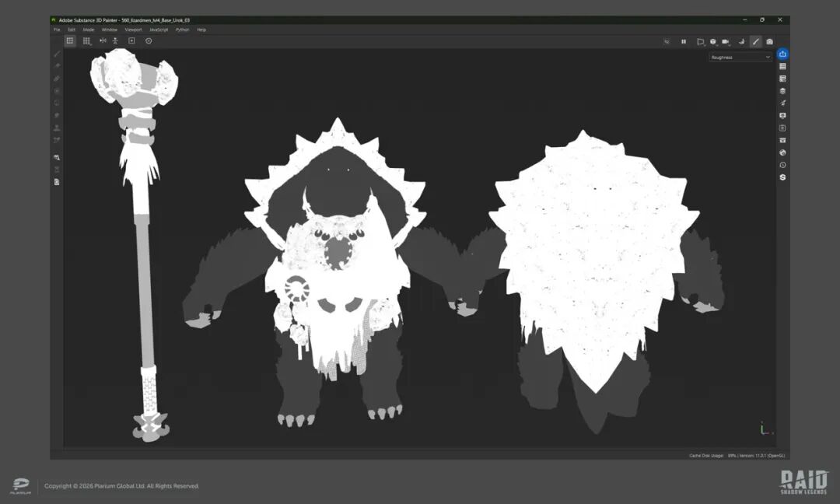Click the circular reset arrow icon
Image resolution: width=840 pixels, height=504 pixels.
point(149,40)
